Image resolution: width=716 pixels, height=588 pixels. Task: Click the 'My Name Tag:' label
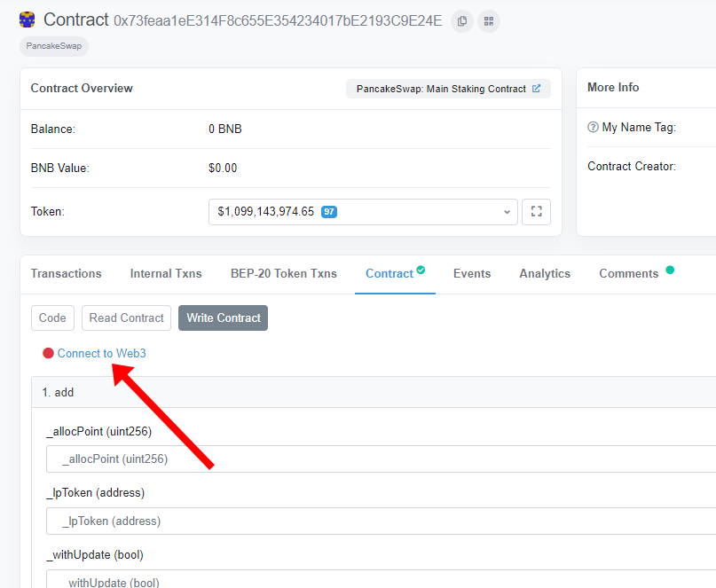pos(639,127)
